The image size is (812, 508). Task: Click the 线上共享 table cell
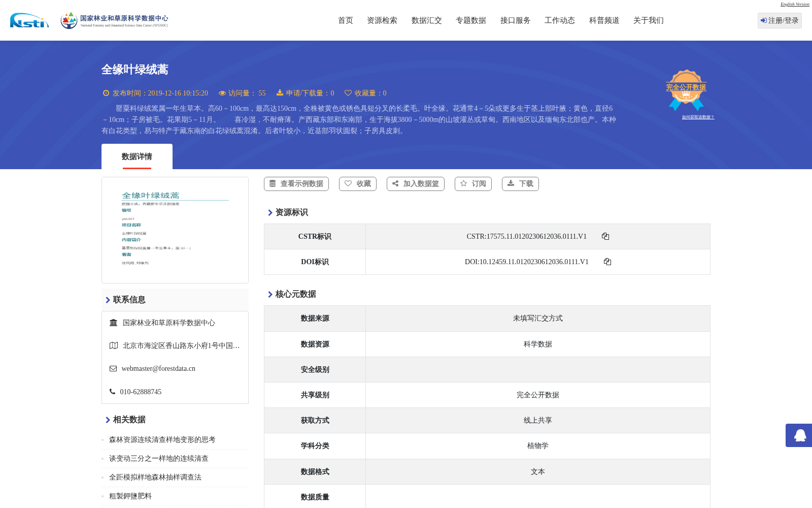pos(538,421)
